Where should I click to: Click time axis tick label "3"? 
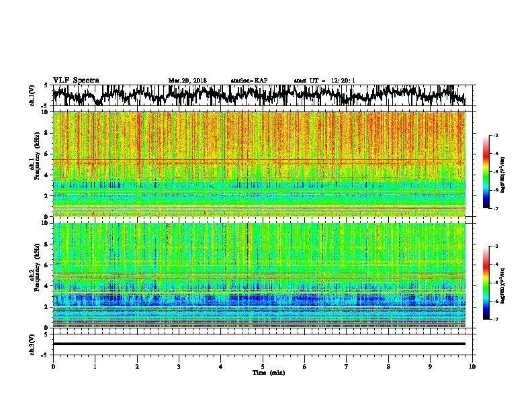pyautogui.click(x=179, y=367)
